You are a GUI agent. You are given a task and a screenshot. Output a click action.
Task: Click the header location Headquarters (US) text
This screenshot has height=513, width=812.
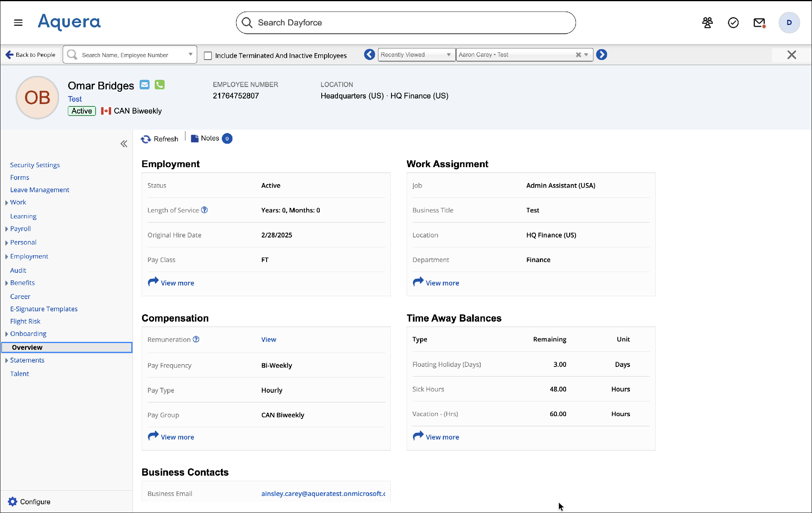[x=352, y=96]
